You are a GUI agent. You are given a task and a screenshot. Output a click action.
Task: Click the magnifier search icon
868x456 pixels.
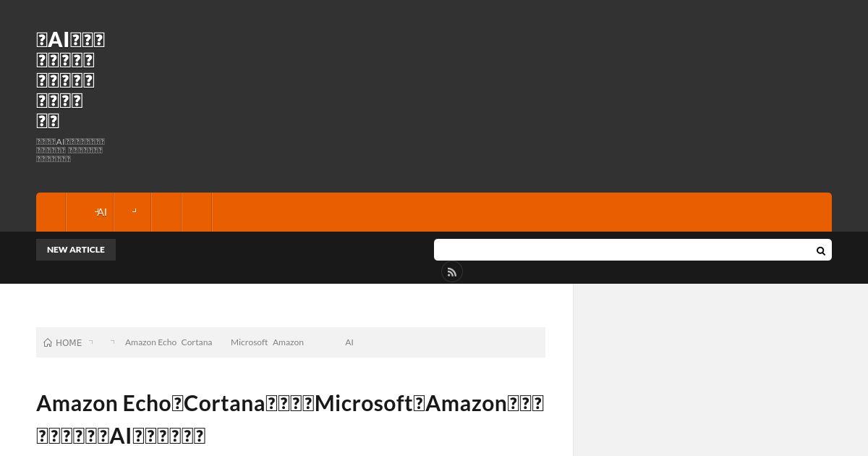(820, 250)
